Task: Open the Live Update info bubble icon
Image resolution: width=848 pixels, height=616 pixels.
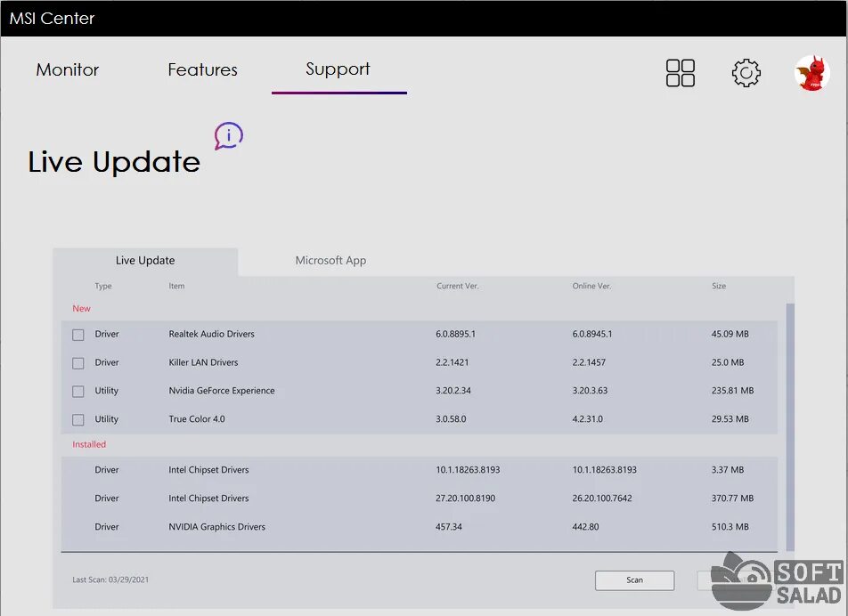Action: coord(229,135)
